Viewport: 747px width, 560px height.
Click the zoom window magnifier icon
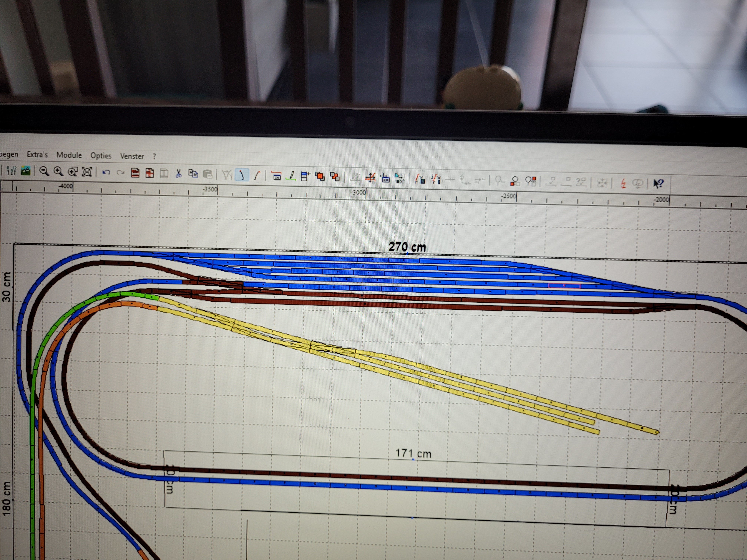(73, 172)
